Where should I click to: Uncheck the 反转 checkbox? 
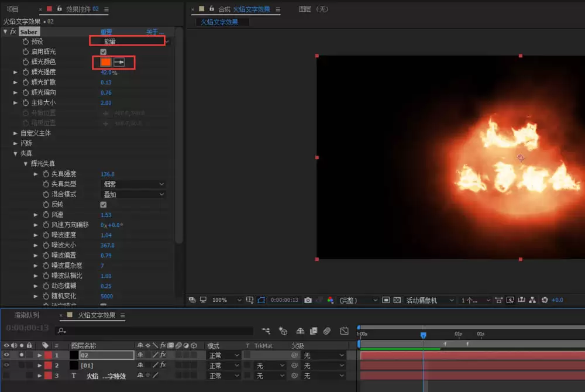click(x=104, y=205)
